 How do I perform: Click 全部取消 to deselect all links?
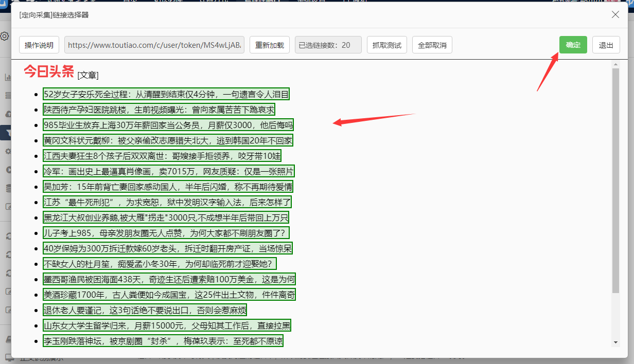click(432, 45)
